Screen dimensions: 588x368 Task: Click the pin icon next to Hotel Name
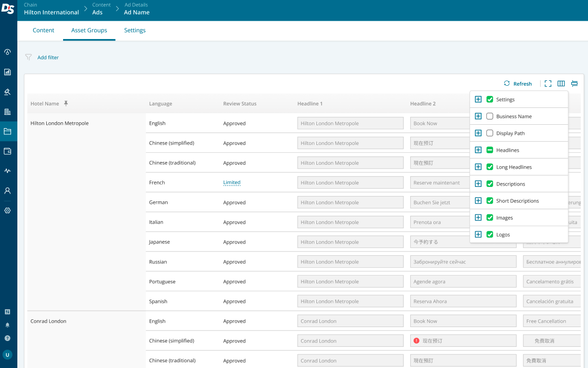click(66, 104)
